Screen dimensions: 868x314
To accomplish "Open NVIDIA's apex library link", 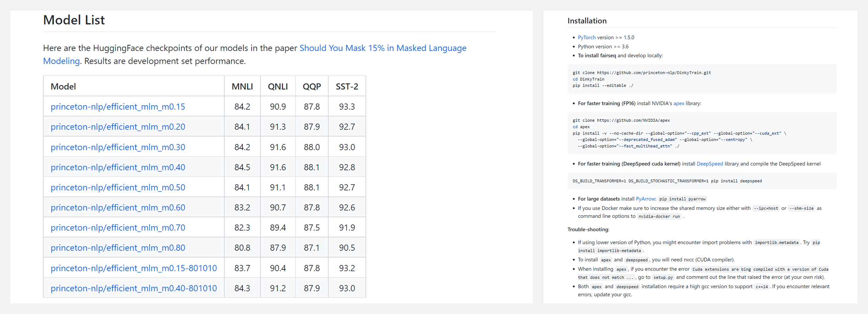I will (679, 103).
